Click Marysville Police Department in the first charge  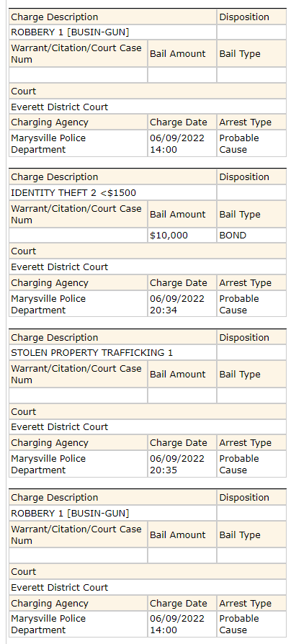pyautogui.click(x=48, y=144)
